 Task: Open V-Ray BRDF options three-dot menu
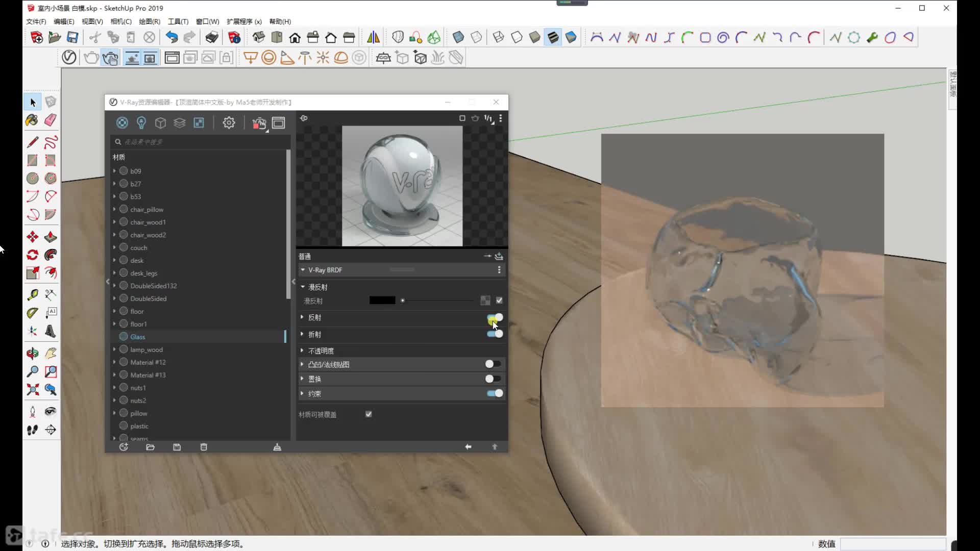(x=499, y=270)
